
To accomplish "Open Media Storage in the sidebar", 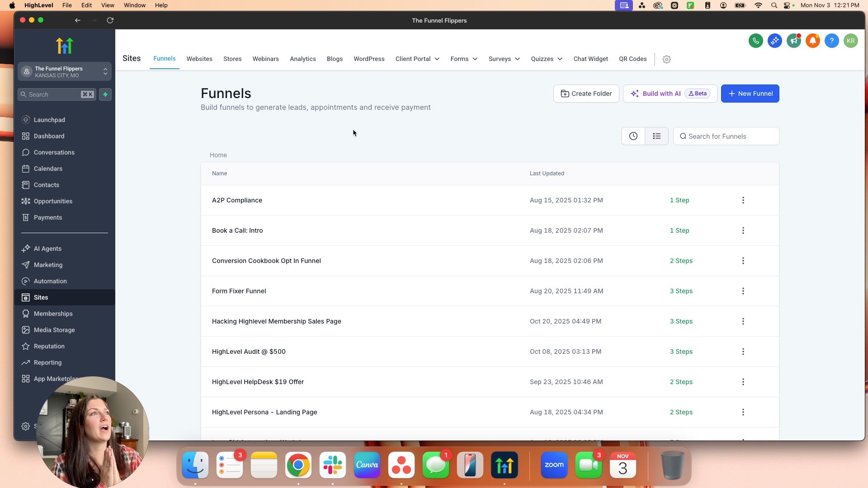I will (54, 330).
